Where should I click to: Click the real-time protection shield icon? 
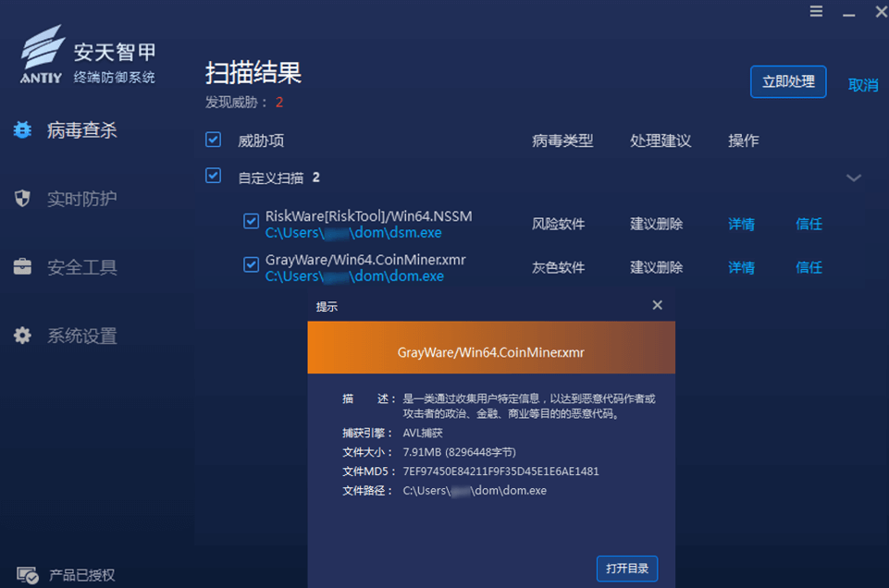coord(22,199)
